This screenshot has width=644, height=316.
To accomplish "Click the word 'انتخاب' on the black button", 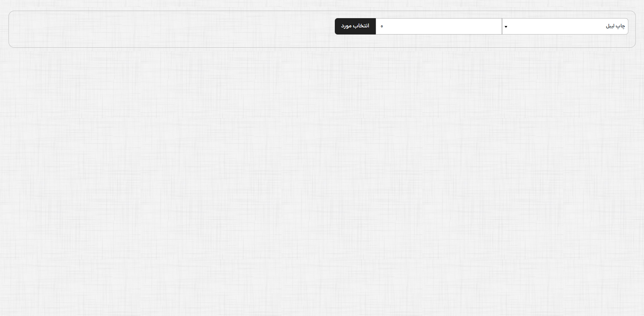I will (x=361, y=26).
